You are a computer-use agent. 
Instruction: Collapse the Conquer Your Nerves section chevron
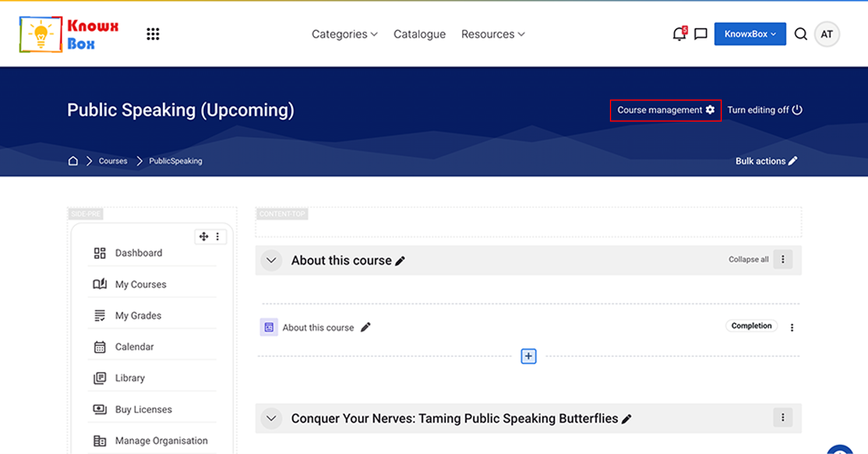pyautogui.click(x=271, y=418)
